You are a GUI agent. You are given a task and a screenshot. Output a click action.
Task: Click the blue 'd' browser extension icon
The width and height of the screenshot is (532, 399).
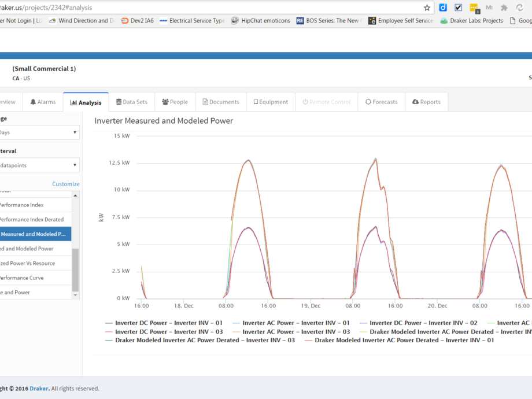point(443,8)
